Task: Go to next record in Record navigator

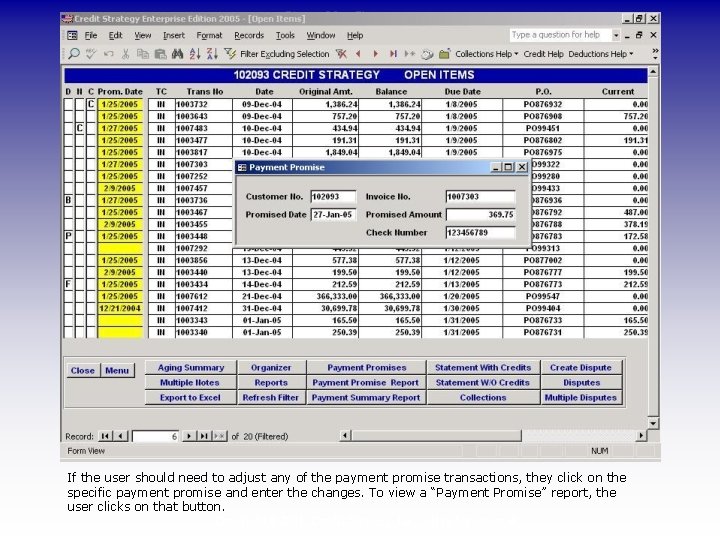Action: pyautogui.click(x=188, y=436)
